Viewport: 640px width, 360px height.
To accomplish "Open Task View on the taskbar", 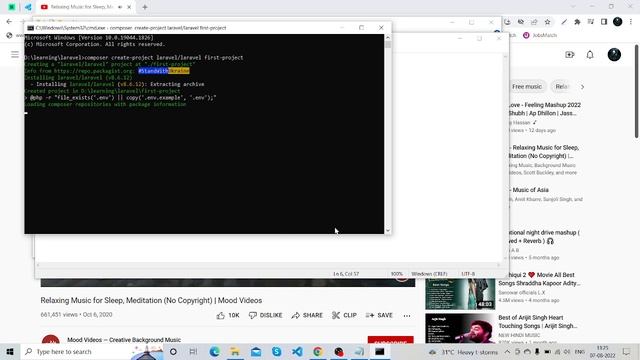I will pyautogui.click(x=193, y=352).
